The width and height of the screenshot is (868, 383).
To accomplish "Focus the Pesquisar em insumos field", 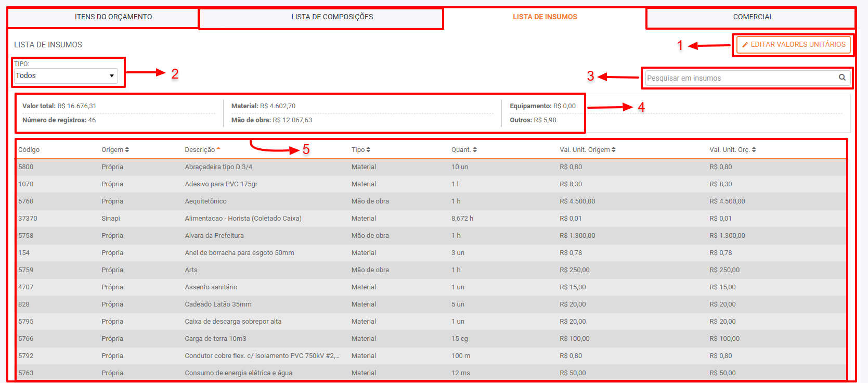I will tap(739, 78).
